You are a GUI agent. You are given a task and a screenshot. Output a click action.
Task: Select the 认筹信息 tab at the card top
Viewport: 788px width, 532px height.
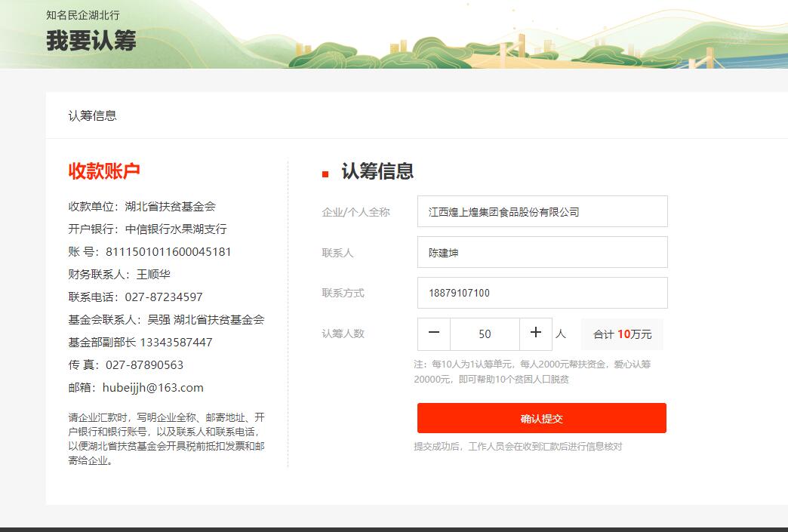click(93, 115)
